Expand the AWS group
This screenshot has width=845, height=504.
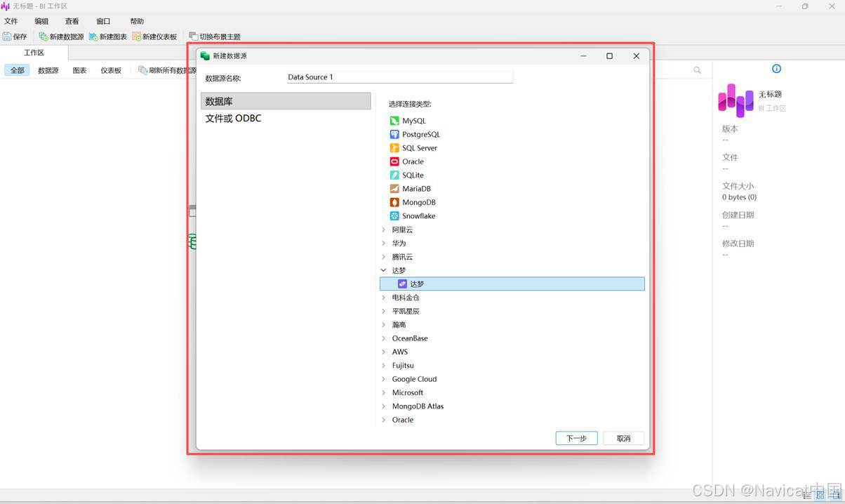[383, 352]
